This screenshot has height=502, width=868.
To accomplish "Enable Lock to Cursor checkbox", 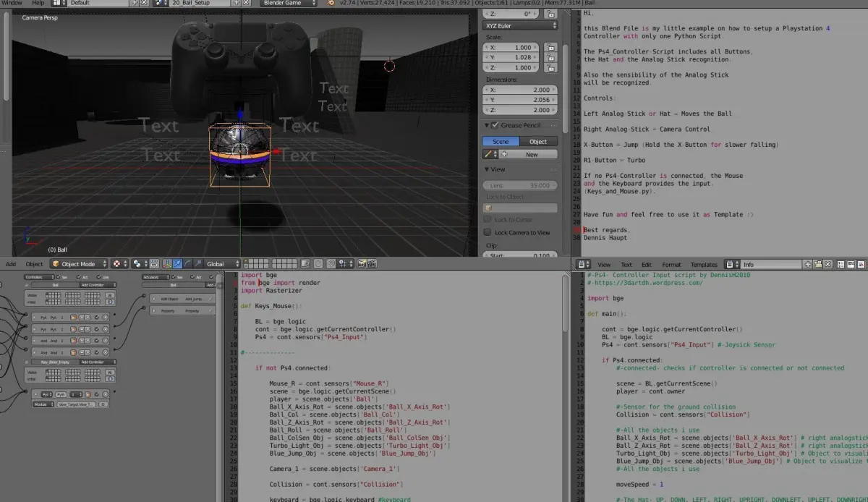I will (x=488, y=219).
